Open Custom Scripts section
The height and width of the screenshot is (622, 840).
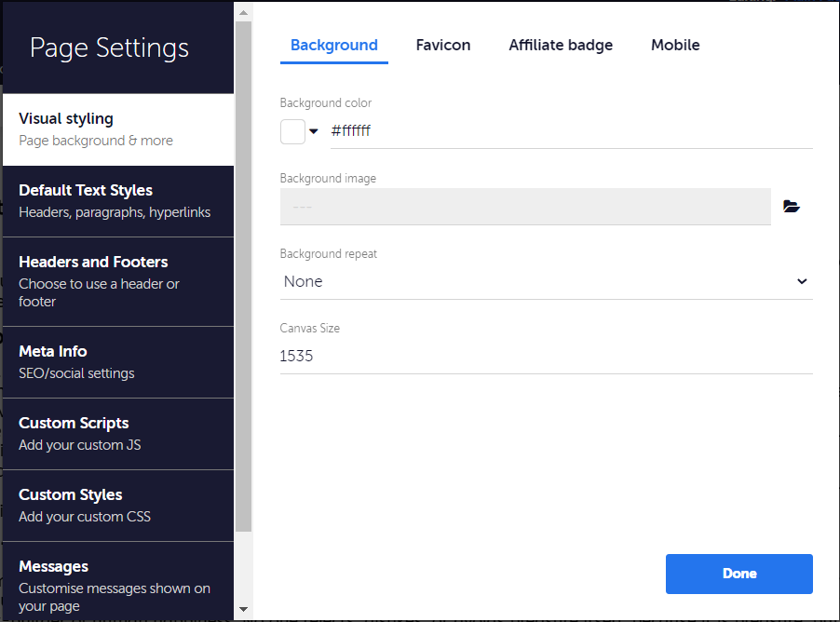(x=118, y=434)
